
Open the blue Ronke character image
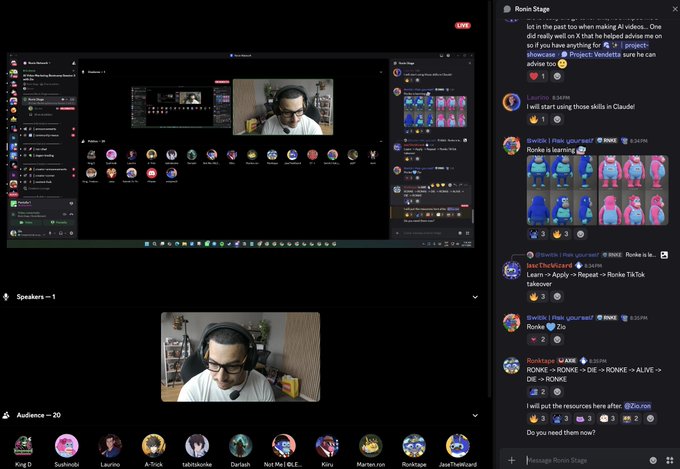(x=562, y=190)
